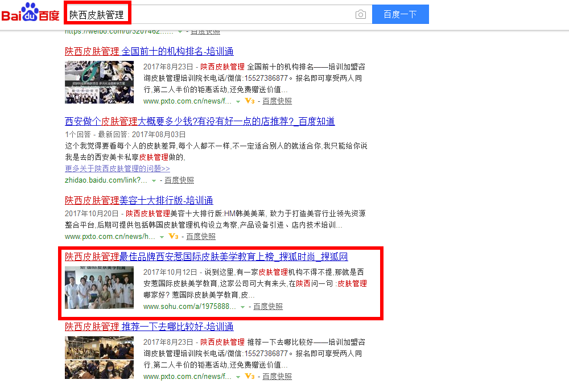
Task: Click V3 badge in 美容十大排行版 result
Action: 174,236
